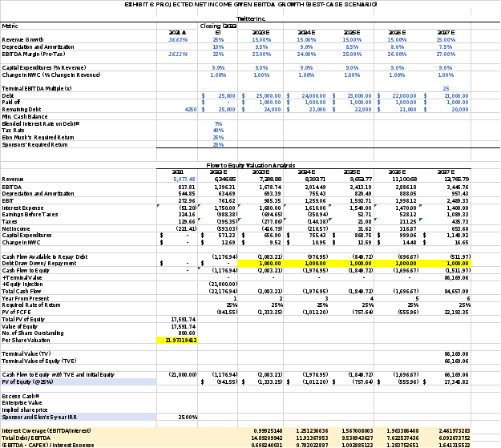Image resolution: width=501 pixels, height=448 pixels.
Task: Click 2021 EBITDA value 817.81
Action: click(x=186, y=187)
